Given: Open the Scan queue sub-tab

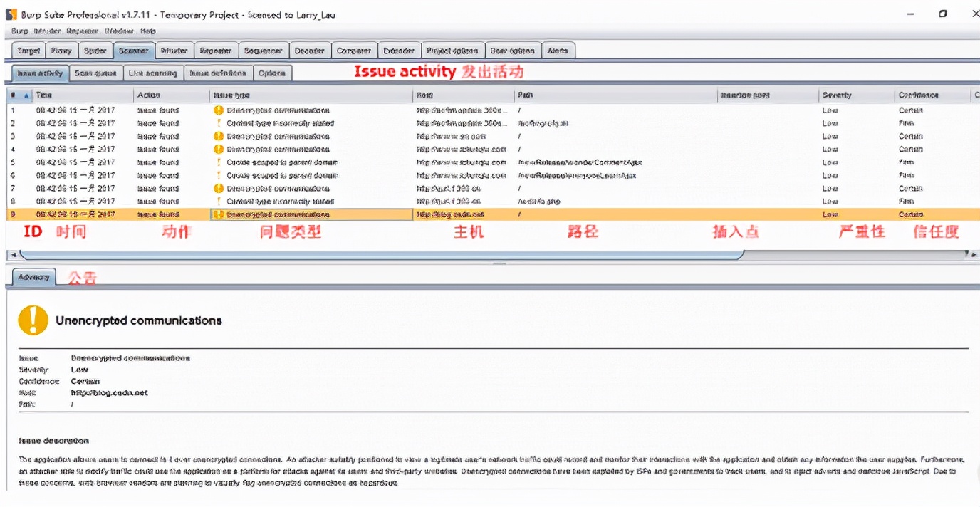Looking at the screenshot, I should pos(95,73).
